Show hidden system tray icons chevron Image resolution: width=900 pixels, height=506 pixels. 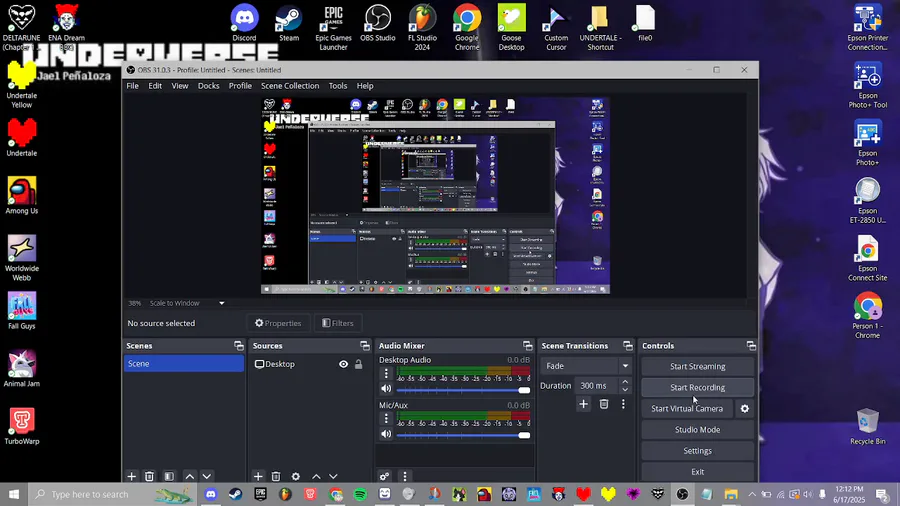click(x=752, y=494)
